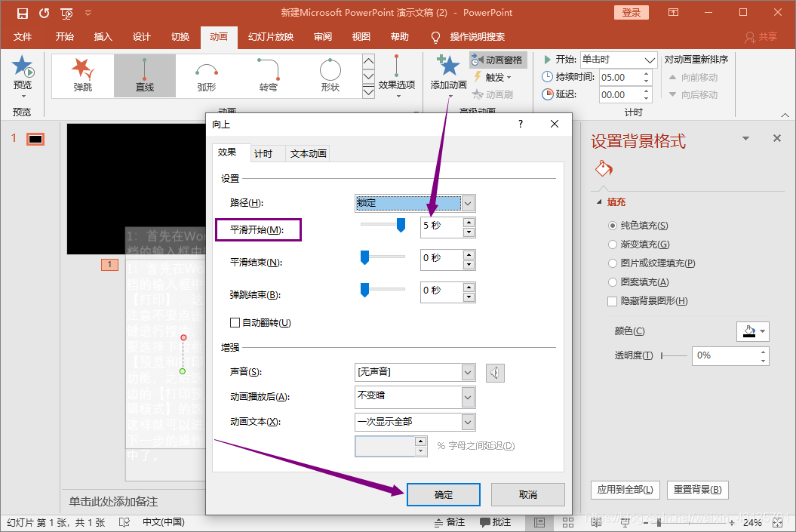Open Animate text (动画文本) dropdown
Screen dimensions: 796x532
point(415,422)
